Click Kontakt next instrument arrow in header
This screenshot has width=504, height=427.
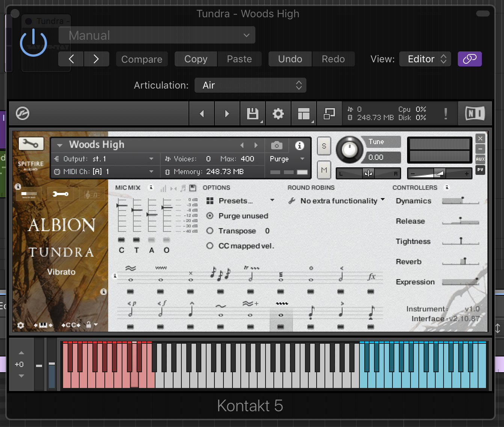tap(227, 113)
